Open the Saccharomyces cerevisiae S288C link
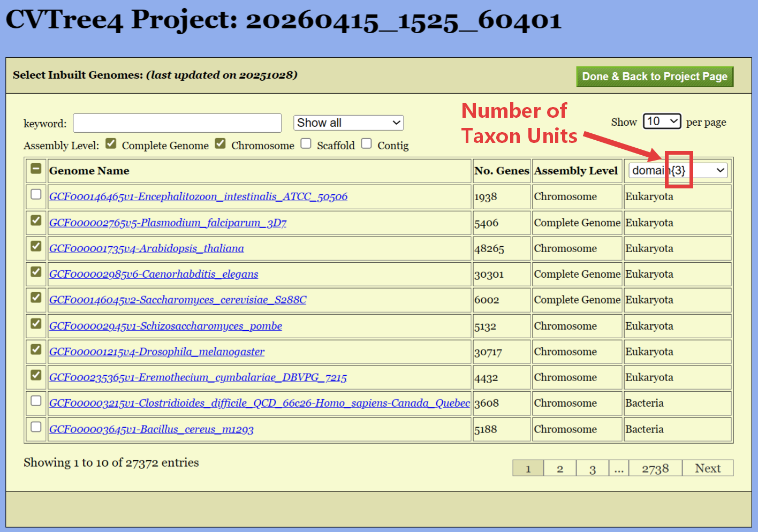 point(178,300)
